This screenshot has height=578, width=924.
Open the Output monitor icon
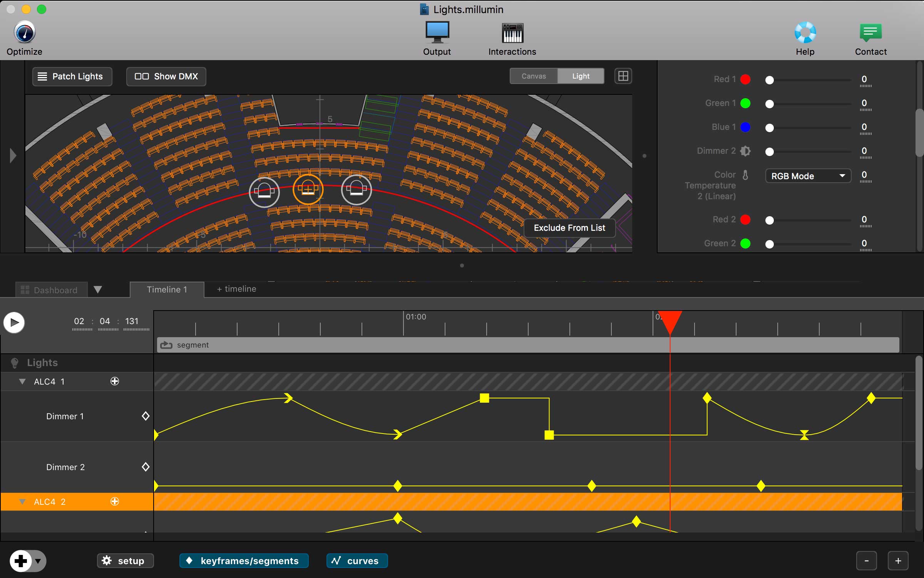pyautogui.click(x=437, y=32)
